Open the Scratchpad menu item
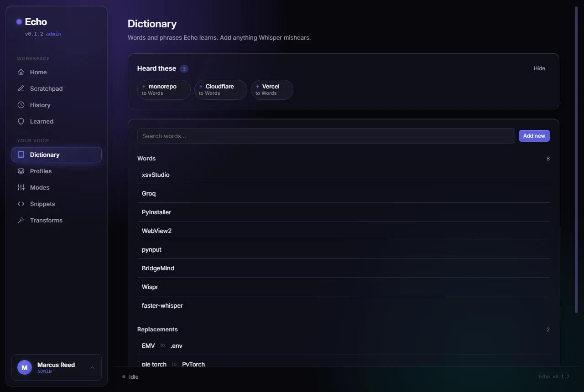 coord(57,88)
